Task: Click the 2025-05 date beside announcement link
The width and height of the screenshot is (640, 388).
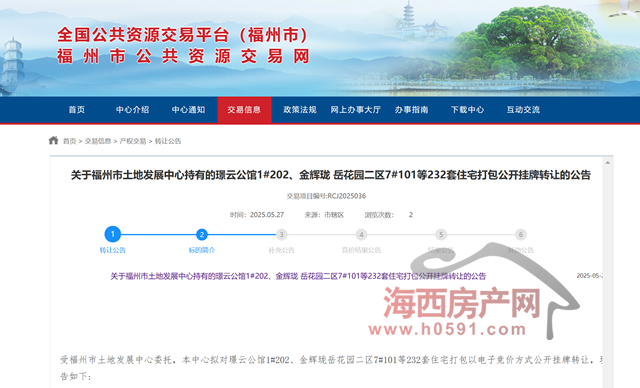Action: (589, 276)
